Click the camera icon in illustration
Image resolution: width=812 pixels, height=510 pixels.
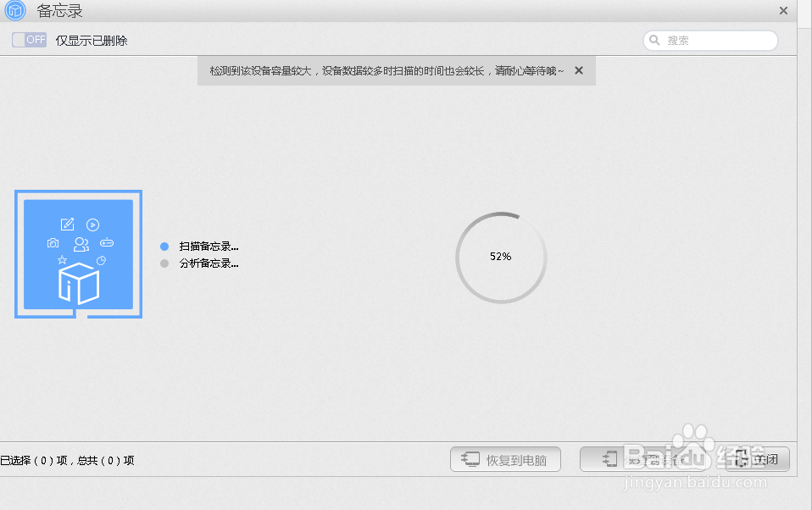click(x=53, y=243)
